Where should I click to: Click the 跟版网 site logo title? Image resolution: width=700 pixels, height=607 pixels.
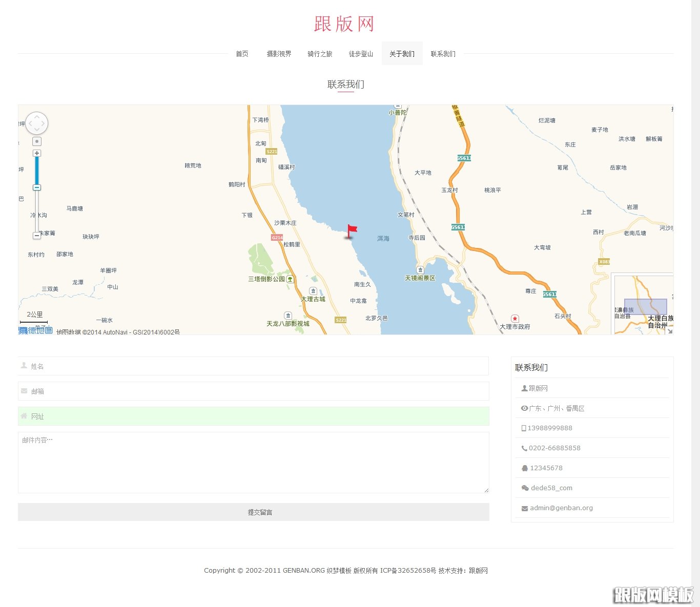[344, 24]
